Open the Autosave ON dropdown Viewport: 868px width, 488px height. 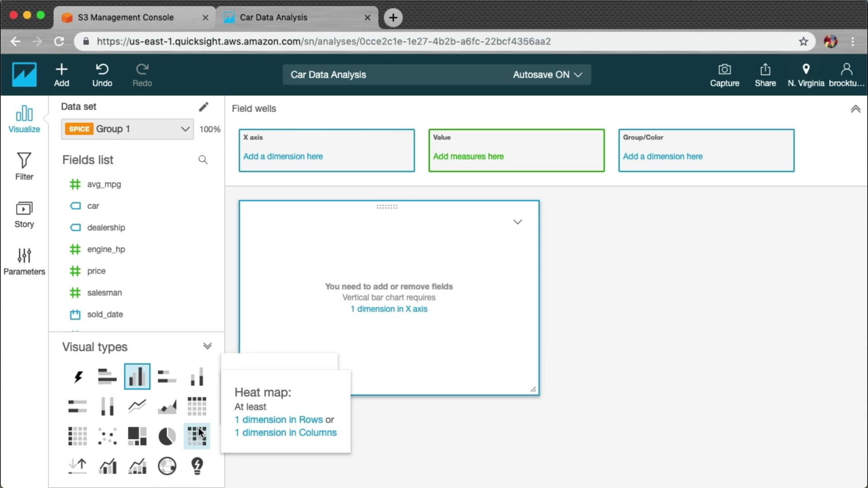[x=547, y=75]
